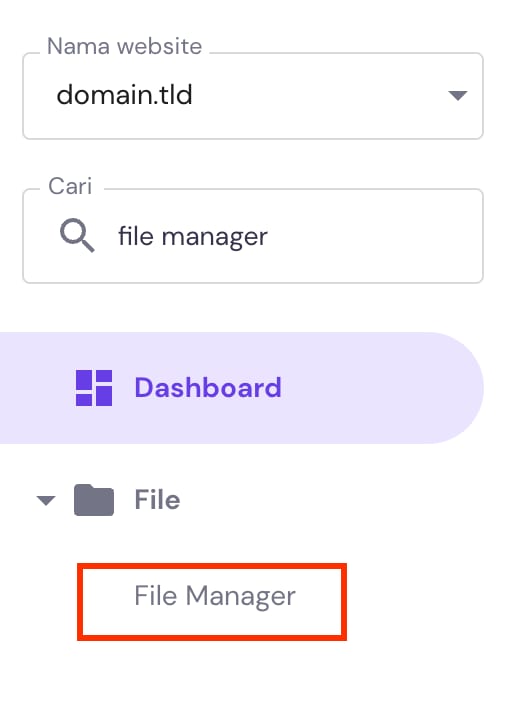Click the highlighted File Manager entry box

212,602
